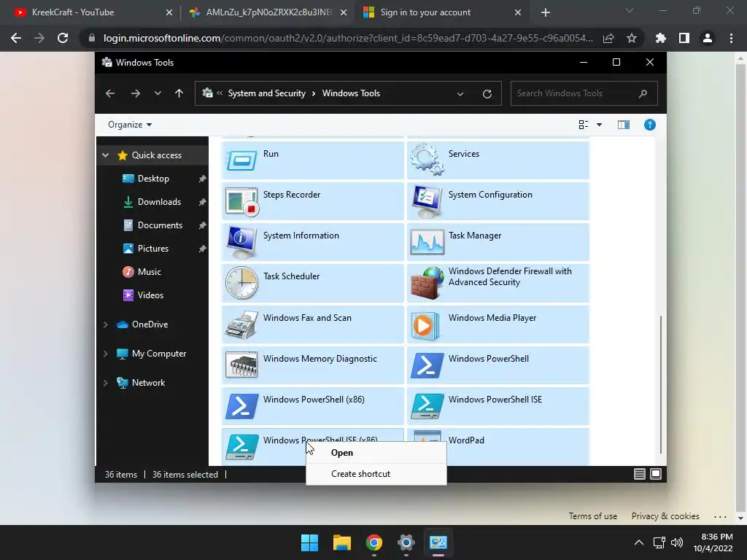Select the Windows Media Player icon

(x=425, y=326)
